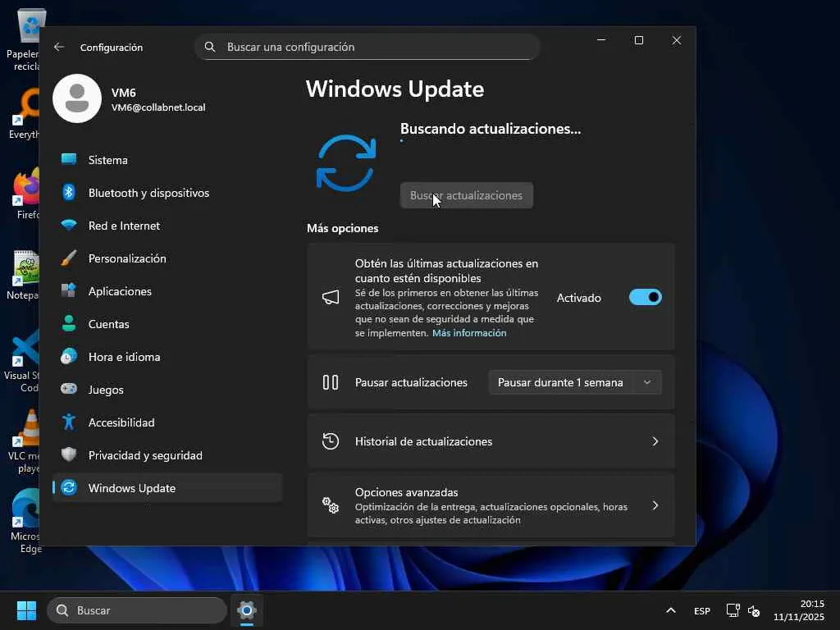Viewport: 840px width, 630px height.
Task: Click the back arrow in Configuración
Action: [x=59, y=47]
